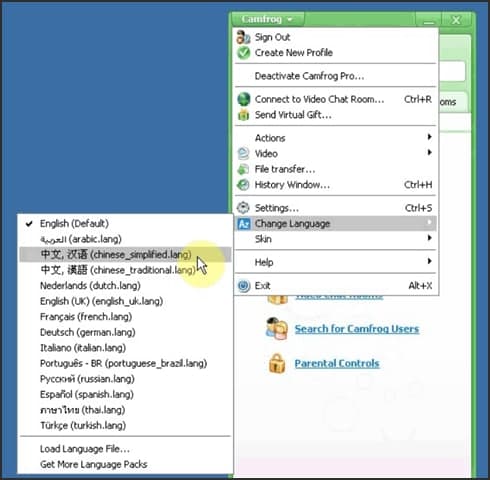The width and height of the screenshot is (490, 480).
Task: Click the gear icon beside Settings
Action: coord(243,208)
